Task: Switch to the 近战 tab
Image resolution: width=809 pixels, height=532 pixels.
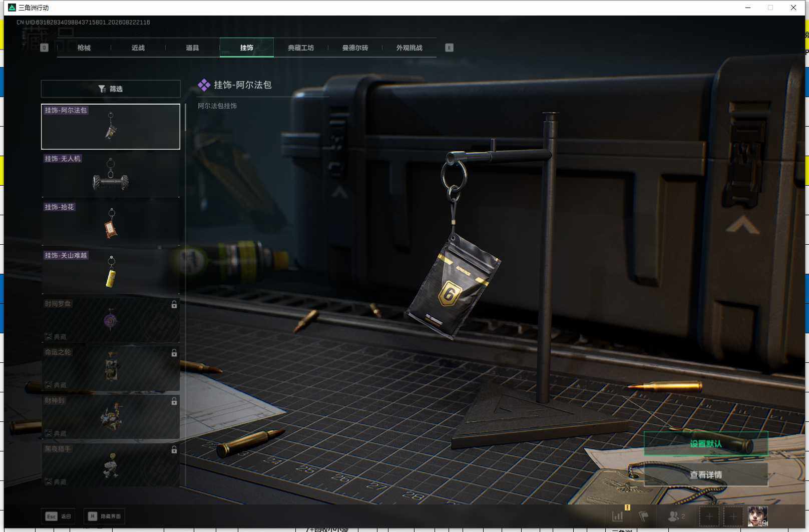Action: point(138,48)
